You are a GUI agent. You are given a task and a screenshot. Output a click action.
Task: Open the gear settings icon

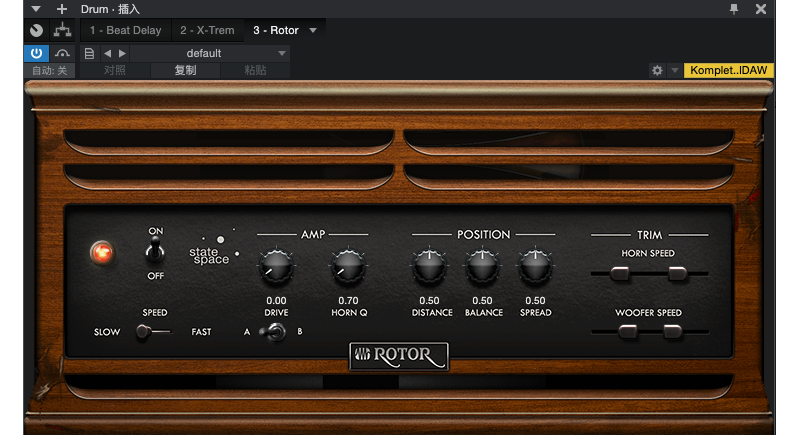[x=657, y=70]
